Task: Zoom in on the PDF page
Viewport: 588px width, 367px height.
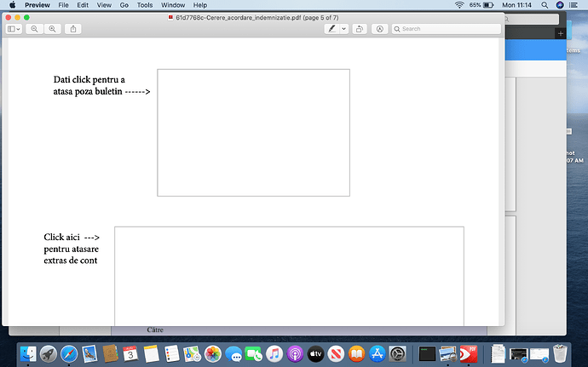Action: pos(53,29)
